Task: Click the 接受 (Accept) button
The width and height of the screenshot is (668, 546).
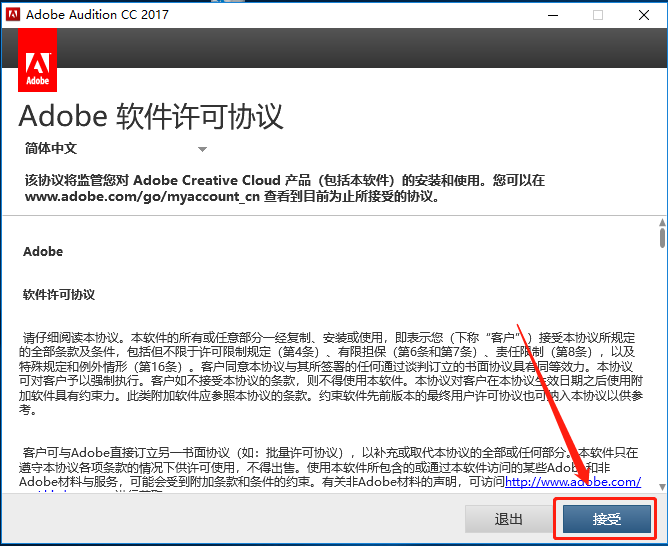Action: point(607,519)
